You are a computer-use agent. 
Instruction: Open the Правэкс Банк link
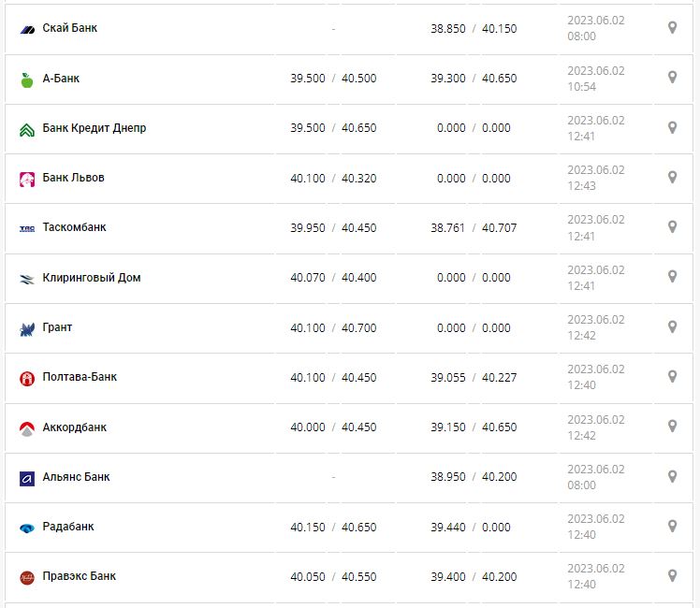[x=80, y=576]
